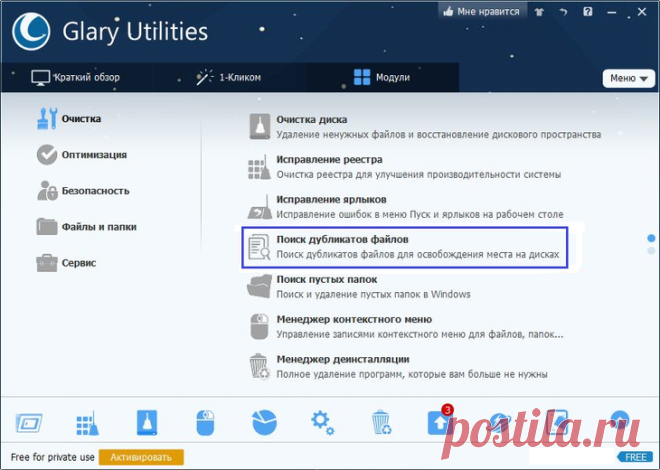The image size is (660, 470).
Task: Select the Файлы и папки folder icon
Action: coord(47,226)
